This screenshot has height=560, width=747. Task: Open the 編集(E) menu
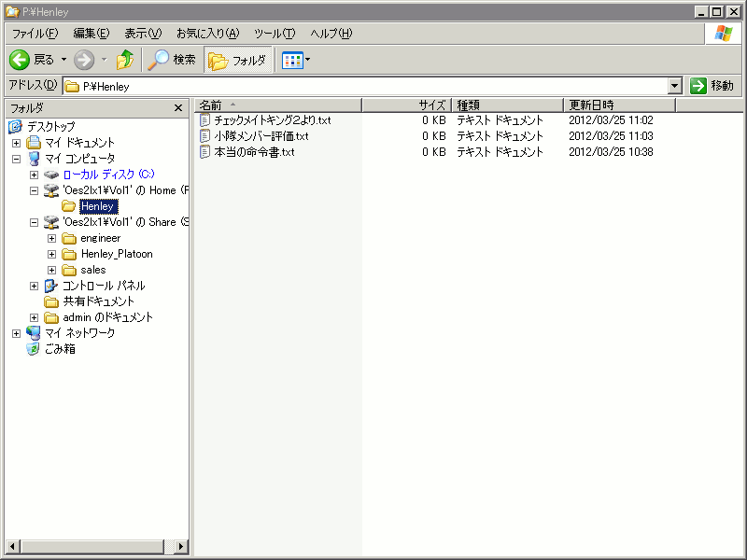[91, 34]
